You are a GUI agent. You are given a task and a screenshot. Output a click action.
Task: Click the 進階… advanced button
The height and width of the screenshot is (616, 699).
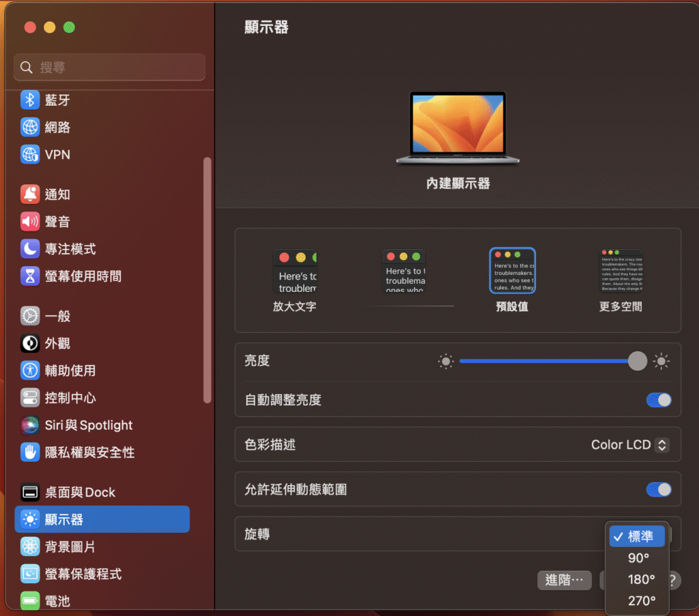[x=565, y=580]
